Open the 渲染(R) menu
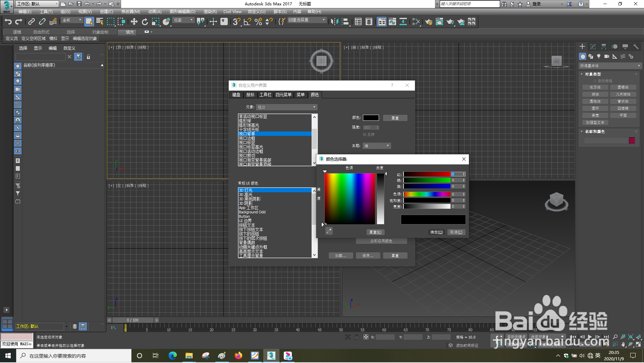The width and height of the screenshot is (644, 363). point(210,11)
